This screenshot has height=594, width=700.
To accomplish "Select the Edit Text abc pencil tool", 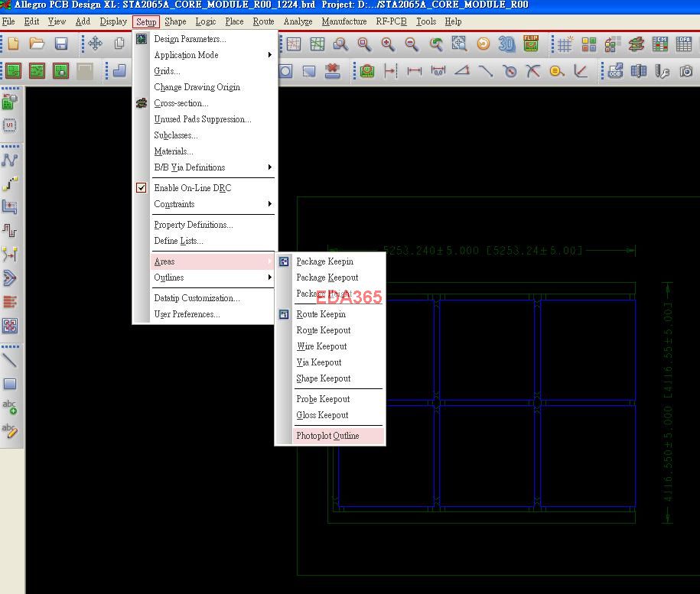I will click(10, 430).
